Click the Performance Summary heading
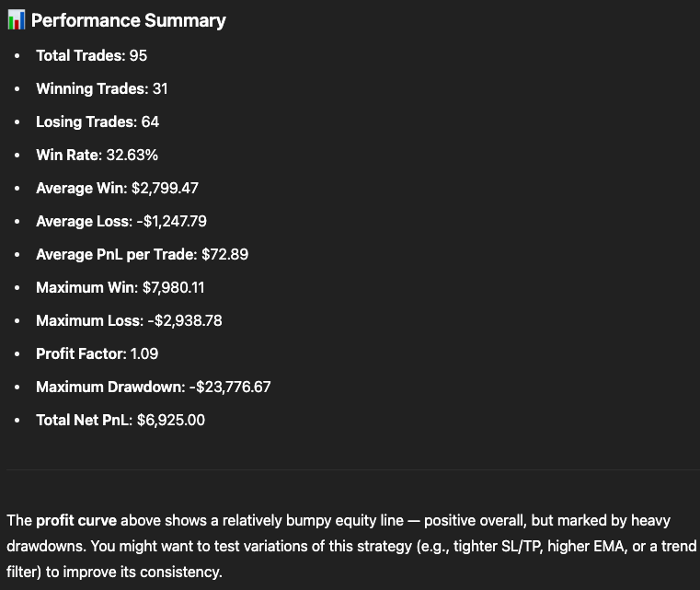Screen dimensions: 700x590 (x=129, y=20)
